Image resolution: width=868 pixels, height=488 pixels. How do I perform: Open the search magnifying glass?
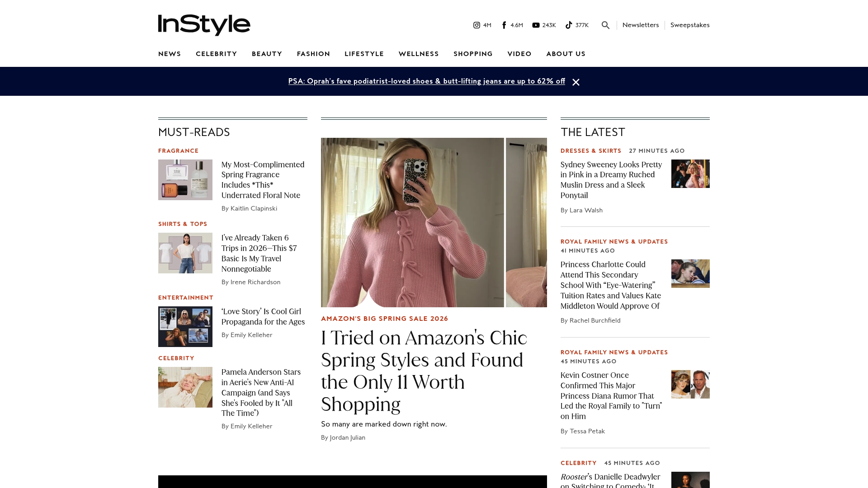point(605,26)
